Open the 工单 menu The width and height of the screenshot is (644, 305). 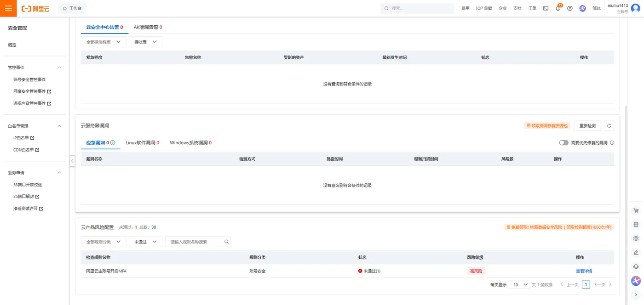pos(532,8)
